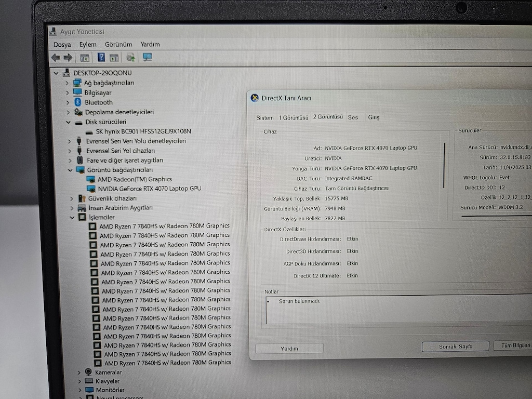The image size is (532, 399).
Task: Click the Disk sürücüleri drive icon
Action: [x=79, y=122]
